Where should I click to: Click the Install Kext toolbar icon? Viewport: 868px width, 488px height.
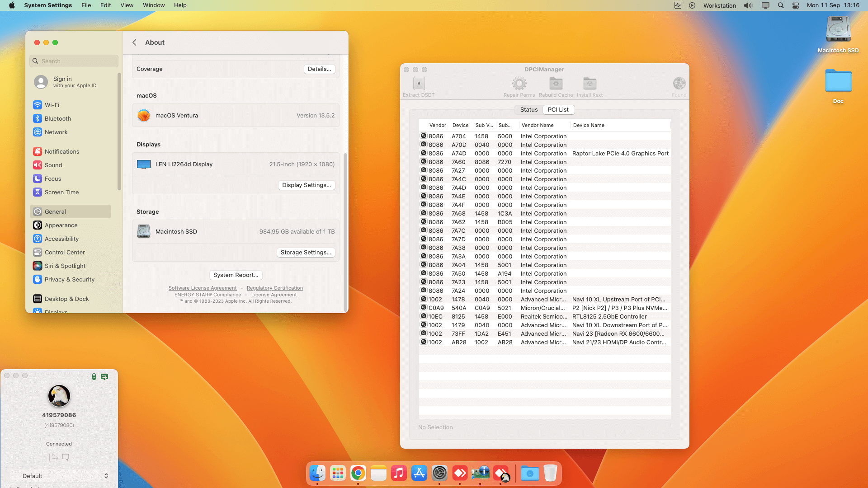pyautogui.click(x=590, y=84)
